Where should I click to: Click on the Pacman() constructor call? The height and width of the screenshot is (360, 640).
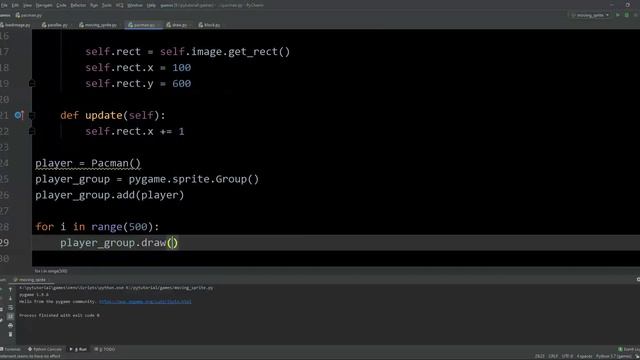pyautogui.click(x=116, y=163)
